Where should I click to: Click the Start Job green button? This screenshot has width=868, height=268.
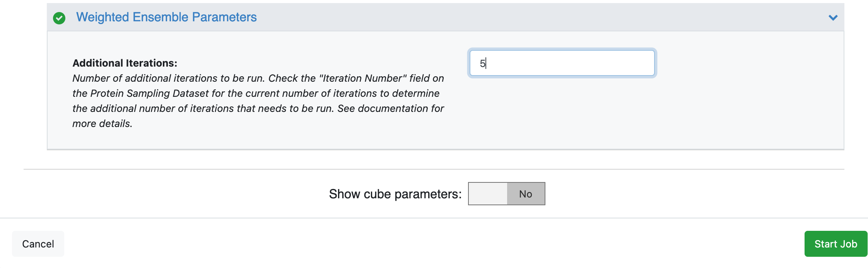click(x=836, y=244)
